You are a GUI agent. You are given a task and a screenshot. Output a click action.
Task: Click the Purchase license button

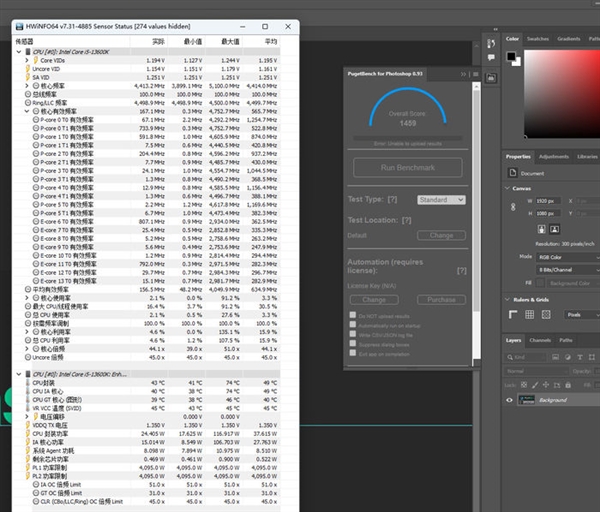(442, 299)
